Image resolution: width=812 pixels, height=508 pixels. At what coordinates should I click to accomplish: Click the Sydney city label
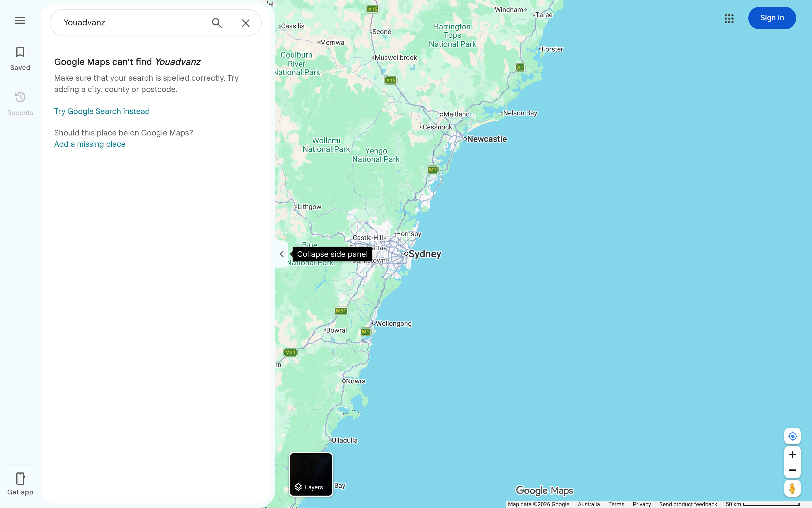pyautogui.click(x=424, y=254)
